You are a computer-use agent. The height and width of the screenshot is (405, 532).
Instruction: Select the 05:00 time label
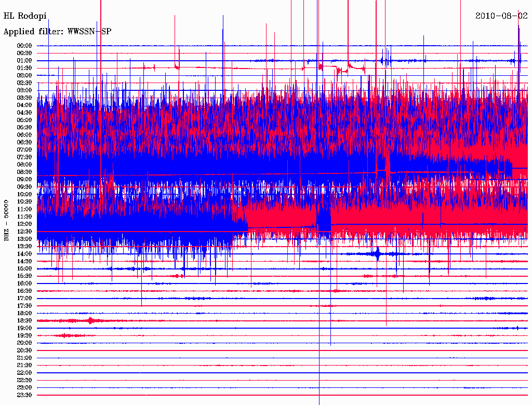click(x=24, y=120)
